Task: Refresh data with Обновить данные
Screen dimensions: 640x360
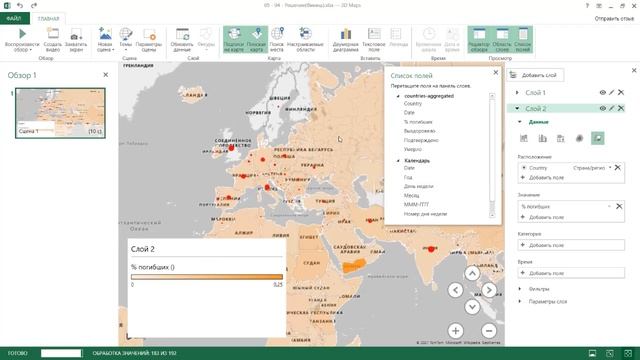Action: (x=182, y=40)
